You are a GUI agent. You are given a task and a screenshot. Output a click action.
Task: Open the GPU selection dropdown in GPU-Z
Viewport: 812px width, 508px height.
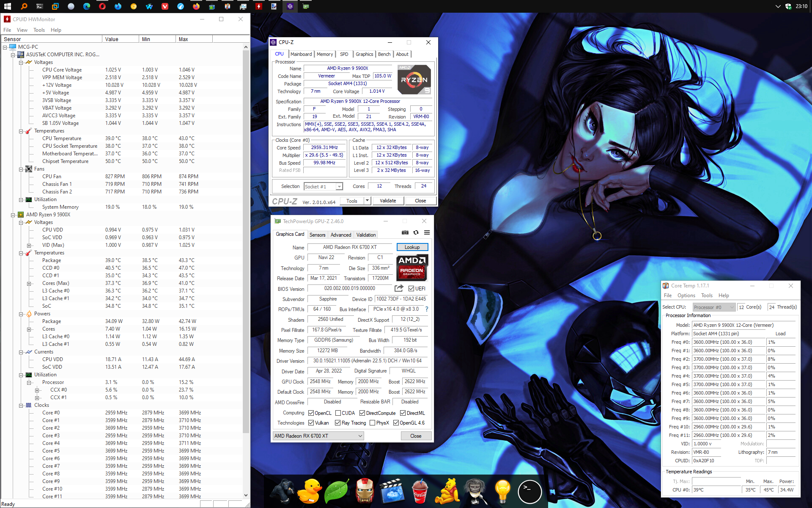(x=360, y=436)
